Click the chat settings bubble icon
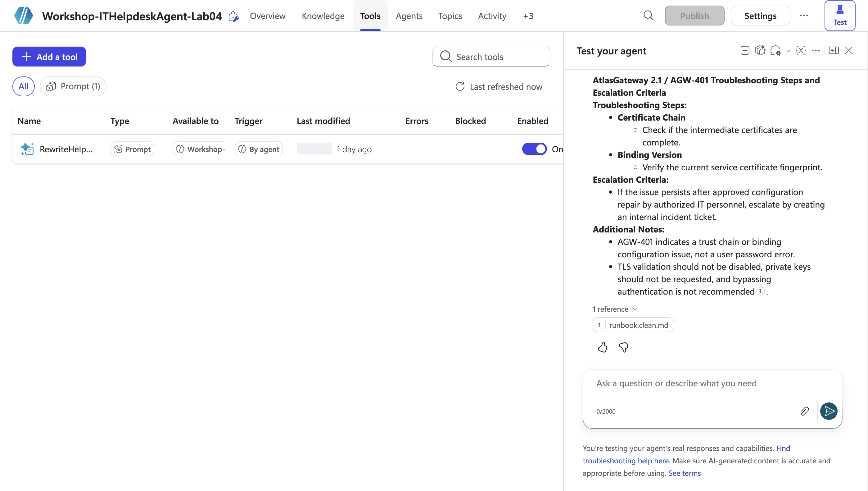This screenshot has height=491, width=868. pos(776,51)
